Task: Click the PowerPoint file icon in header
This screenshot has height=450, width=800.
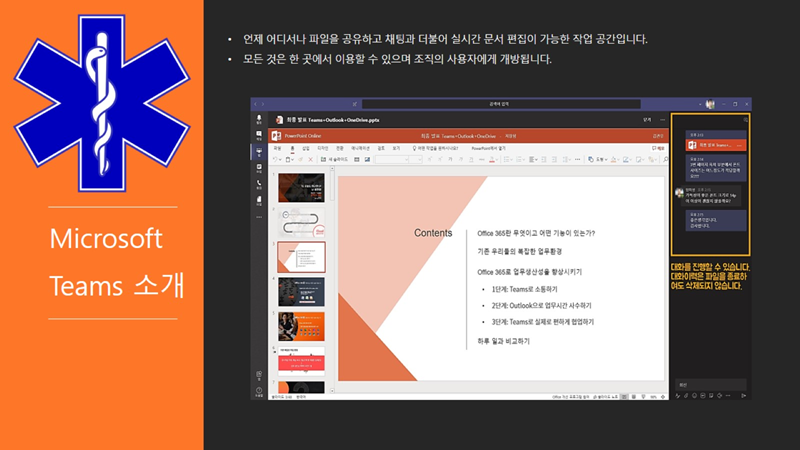Action: tap(279, 120)
